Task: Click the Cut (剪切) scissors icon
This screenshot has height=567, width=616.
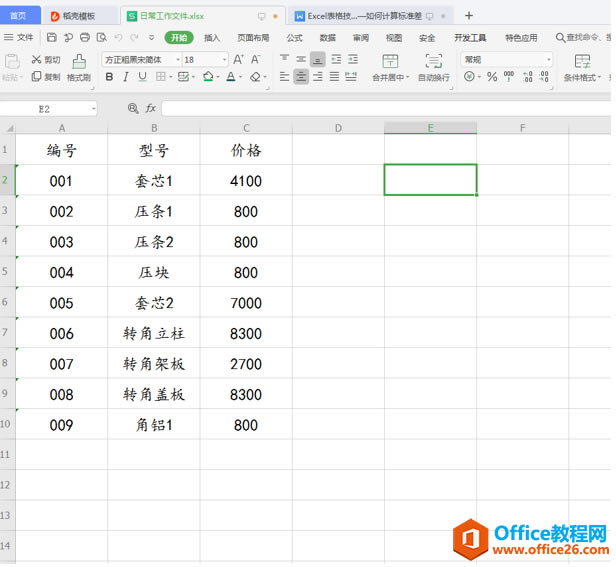Action: point(37,59)
